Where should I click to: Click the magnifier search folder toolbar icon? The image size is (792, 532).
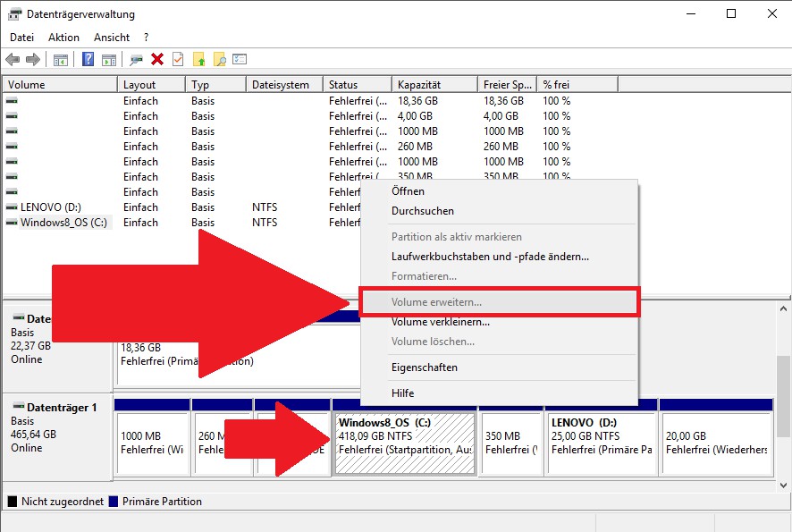(x=220, y=60)
